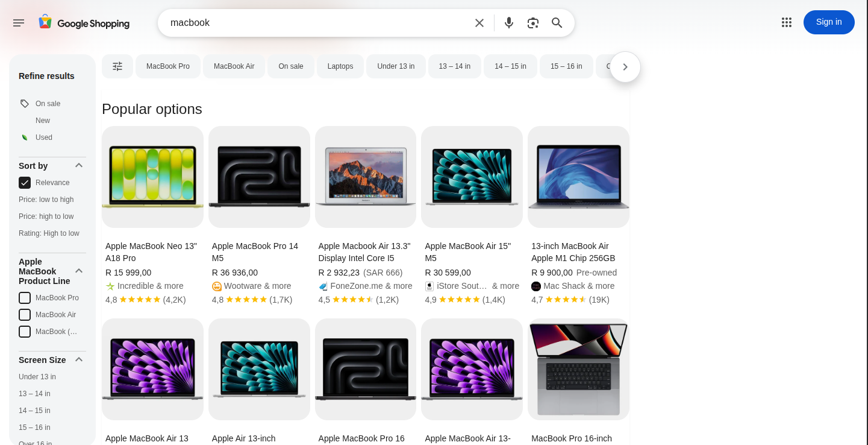
Task: Sort by Price: high to low
Action: [46, 216]
